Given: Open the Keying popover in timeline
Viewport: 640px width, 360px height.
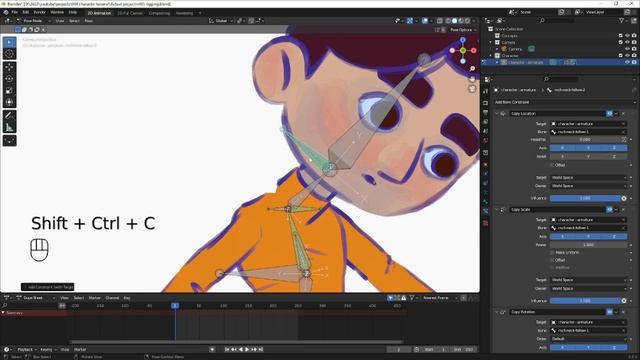Looking at the screenshot, I should coord(48,349).
